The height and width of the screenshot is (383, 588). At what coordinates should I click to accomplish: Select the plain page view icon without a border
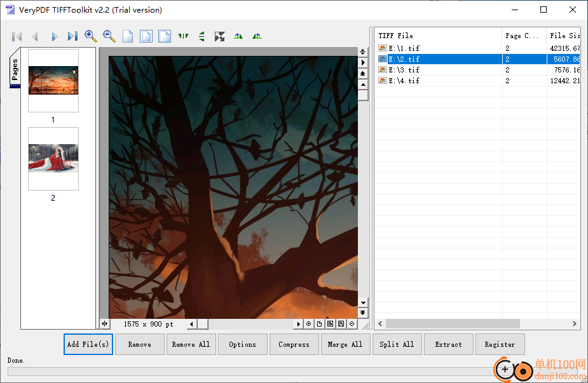pyautogui.click(x=128, y=36)
